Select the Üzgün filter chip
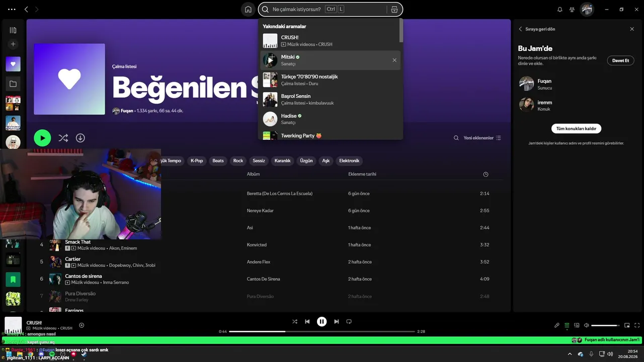The image size is (644, 362). coord(306,161)
